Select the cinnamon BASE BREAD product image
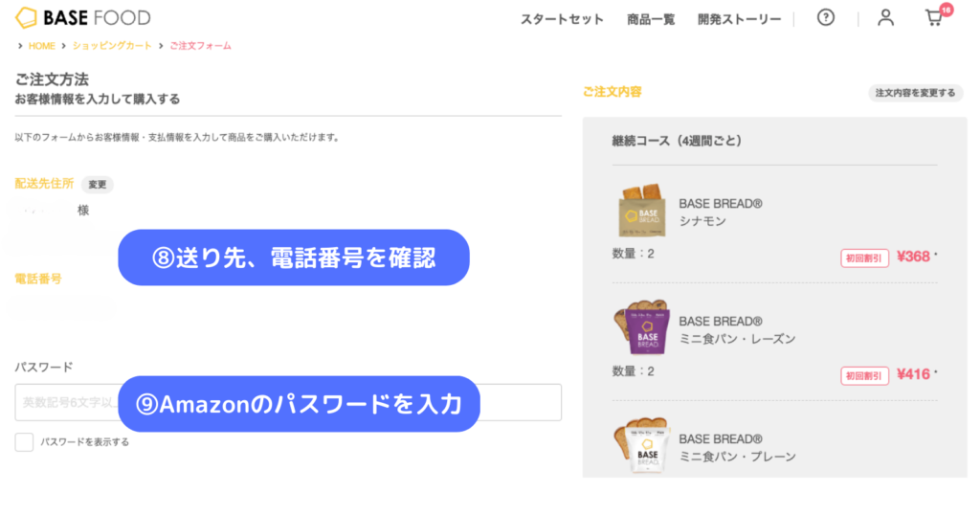The width and height of the screenshot is (980, 515). (x=642, y=211)
